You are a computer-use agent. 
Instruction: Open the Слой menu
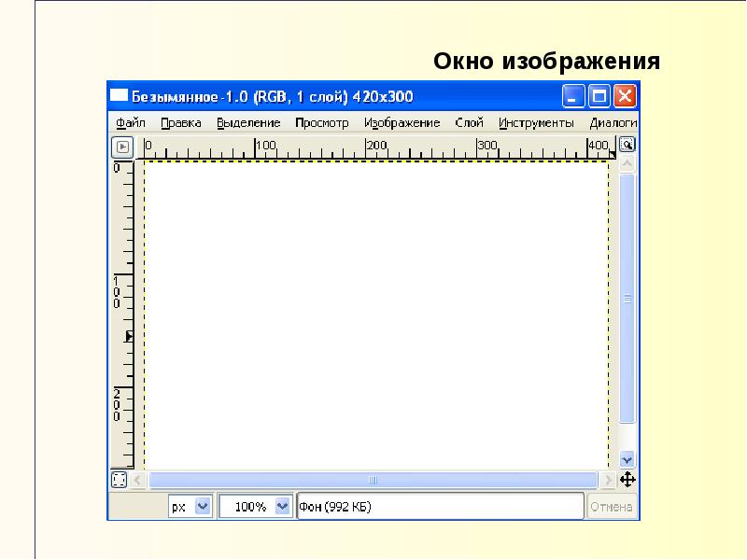point(470,123)
